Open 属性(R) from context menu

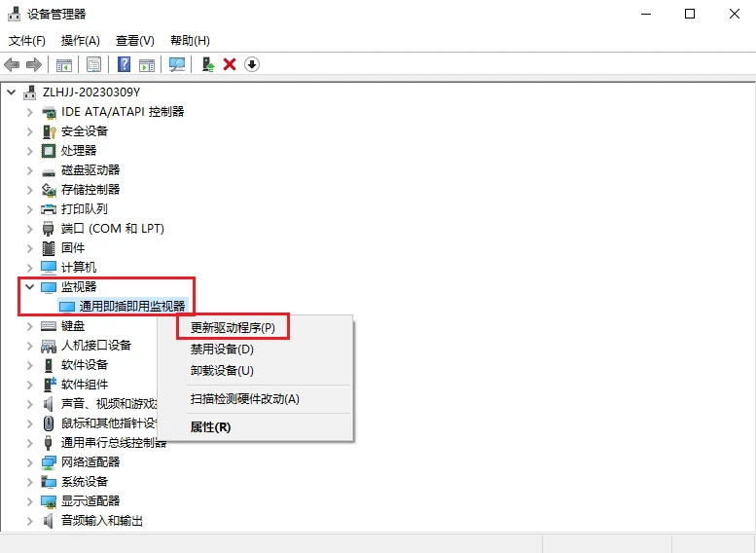tap(210, 426)
